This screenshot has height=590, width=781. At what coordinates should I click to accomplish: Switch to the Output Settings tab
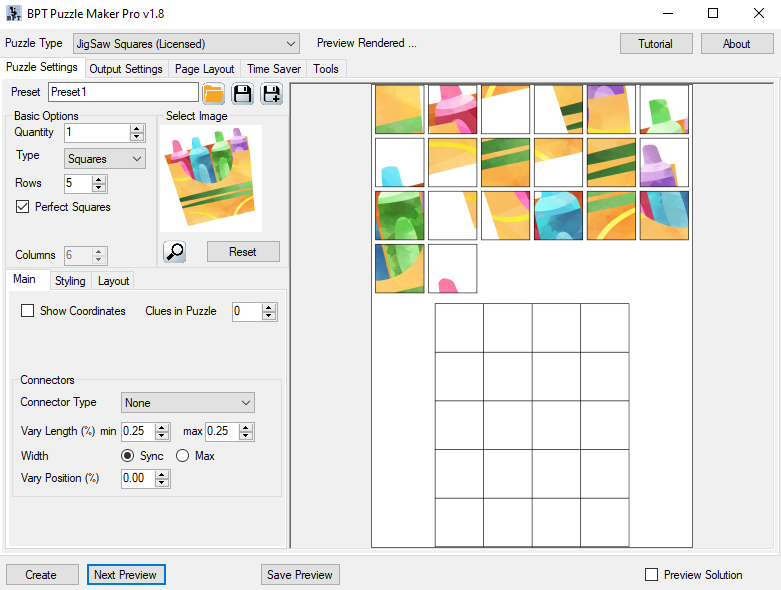pos(125,69)
